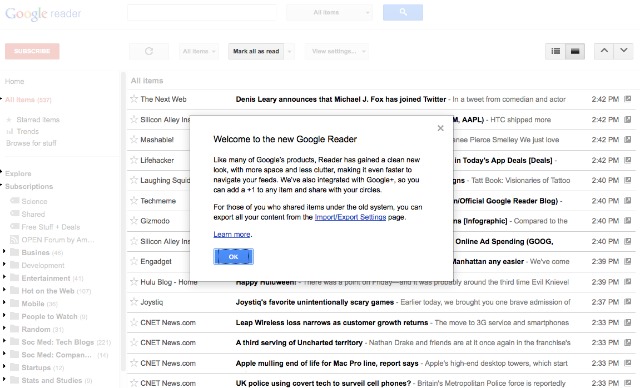Click Mark all as read button
The height and width of the screenshot is (388, 640).
[256, 51]
